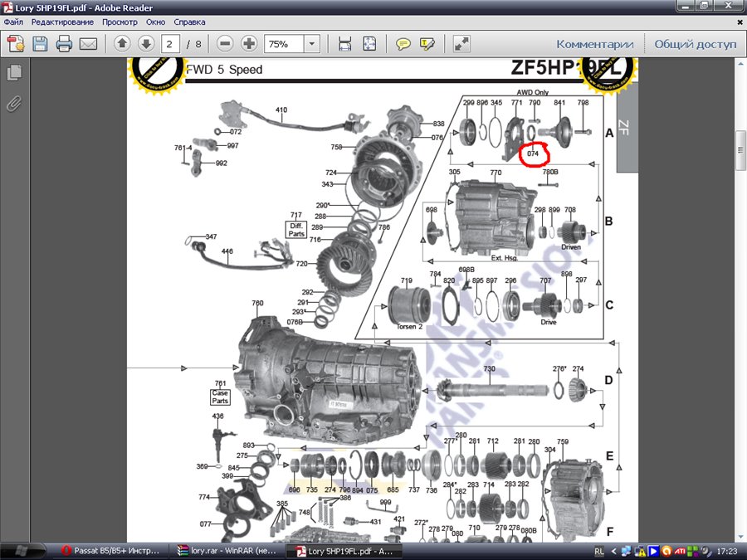Click the 75% zoom value field
Screen dimensions: 747x560
(284, 44)
